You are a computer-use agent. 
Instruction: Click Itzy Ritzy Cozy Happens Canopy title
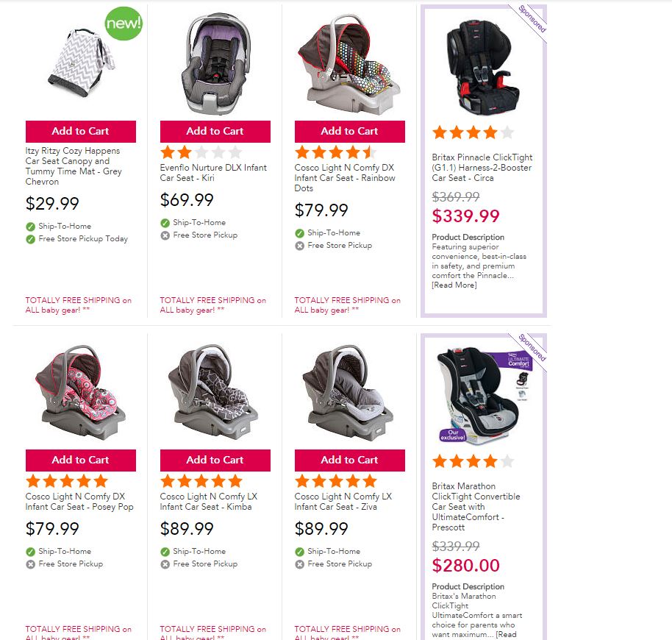click(x=74, y=166)
